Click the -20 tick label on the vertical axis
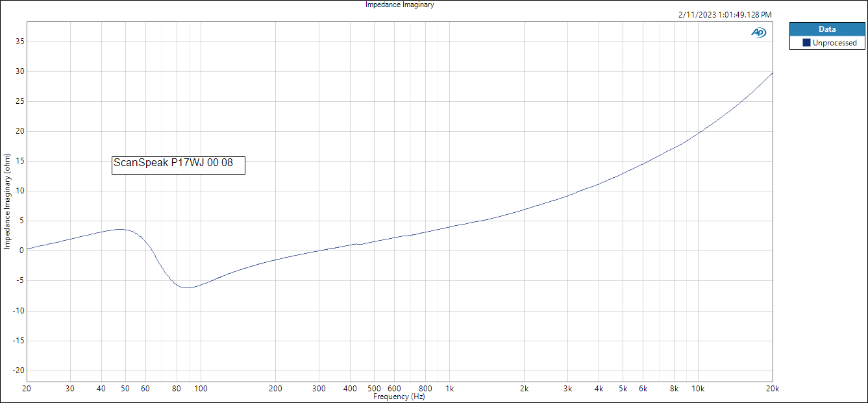868x403 pixels. pyautogui.click(x=18, y=371)
